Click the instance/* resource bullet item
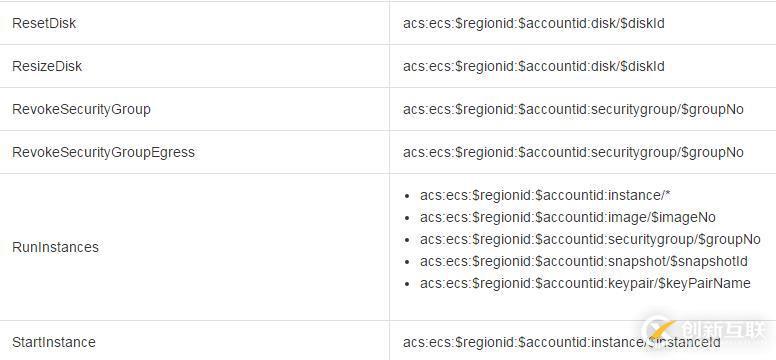 coord(545,196)
